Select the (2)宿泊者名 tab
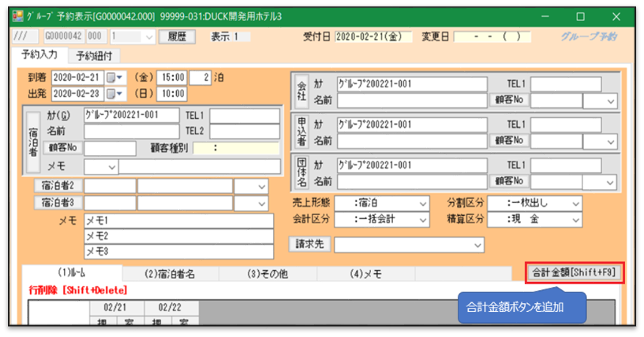The width and height of the screenshot is (644, 337). pos(170,274)
